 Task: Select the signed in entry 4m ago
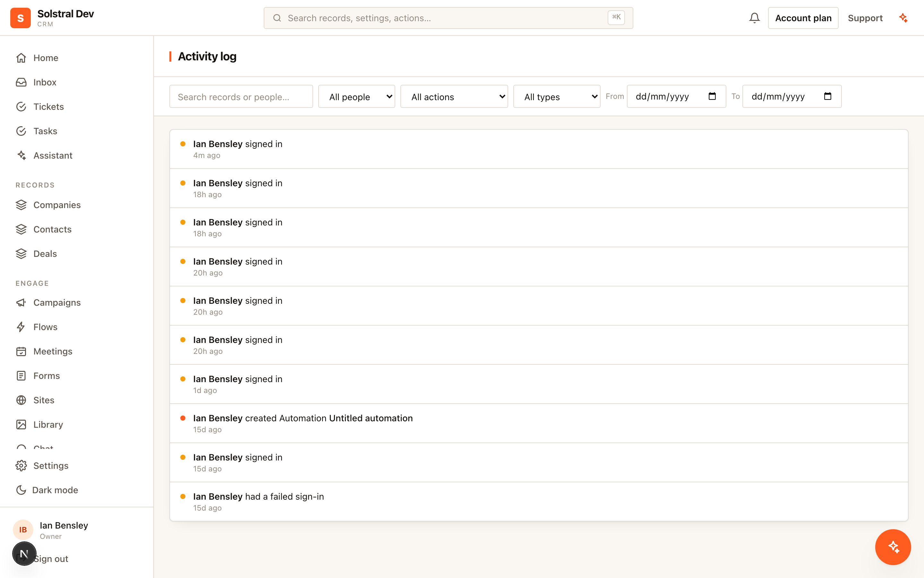(539, 149)
